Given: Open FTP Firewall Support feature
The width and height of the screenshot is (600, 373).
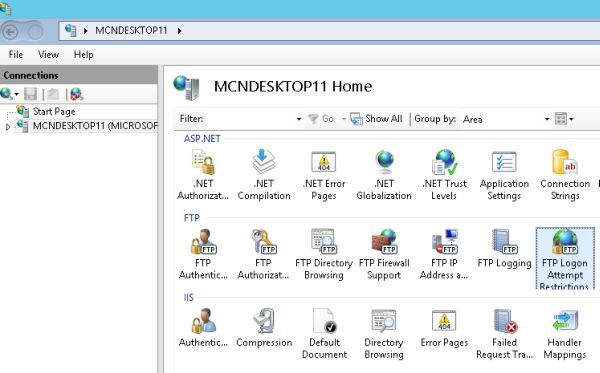Looking at the screenshot, I should 384,254.
